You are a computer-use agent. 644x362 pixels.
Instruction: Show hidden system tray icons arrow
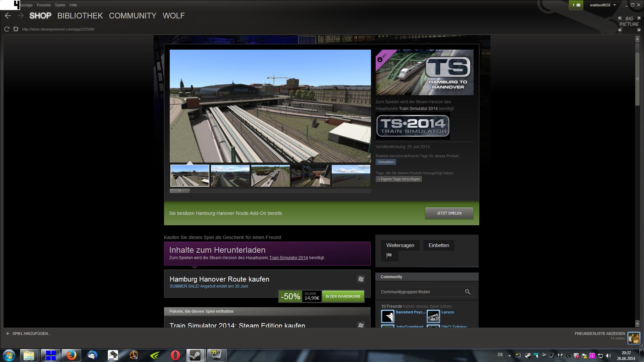click(509, 356)
